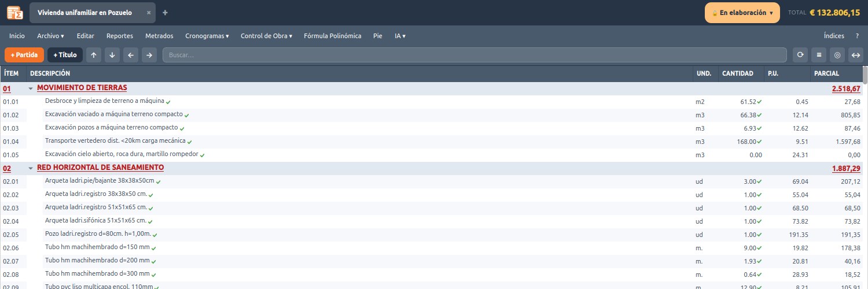
Task: Click check mark beside quantity 9.00
Action: tap(759, 248)
